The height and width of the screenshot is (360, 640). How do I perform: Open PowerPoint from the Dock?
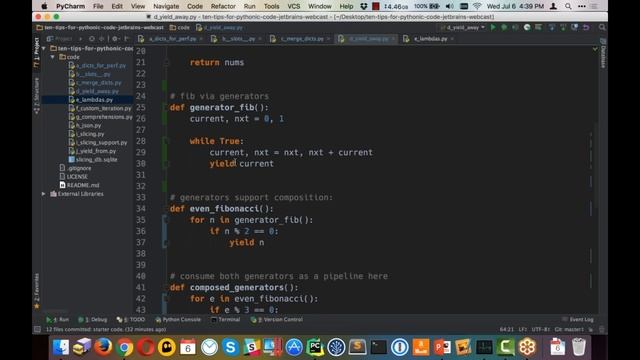[442, 347]
